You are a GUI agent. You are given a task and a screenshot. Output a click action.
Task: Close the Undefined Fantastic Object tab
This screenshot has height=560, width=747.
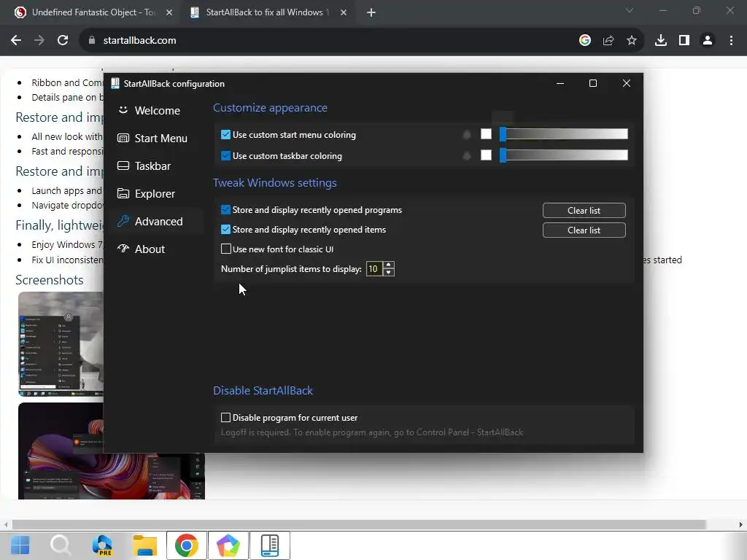pyautogui.click(x=169, y=12)
